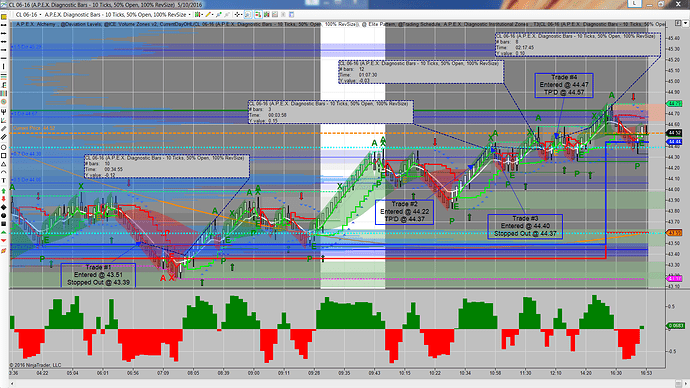Click the Trade #4 annotation box

pos(564,85)
